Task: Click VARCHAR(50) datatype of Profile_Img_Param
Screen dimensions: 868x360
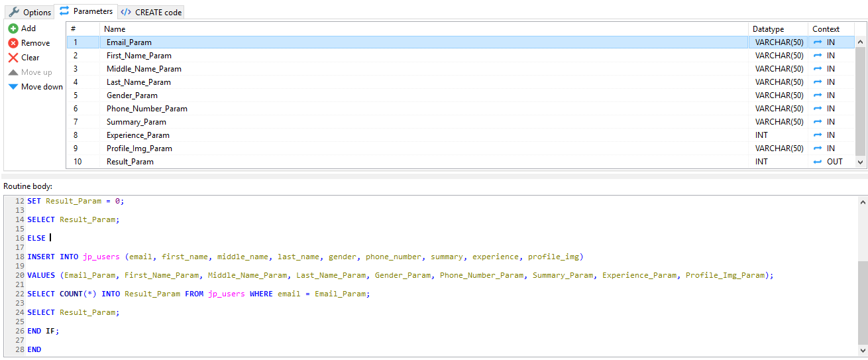Action: (x=779, y=149)
